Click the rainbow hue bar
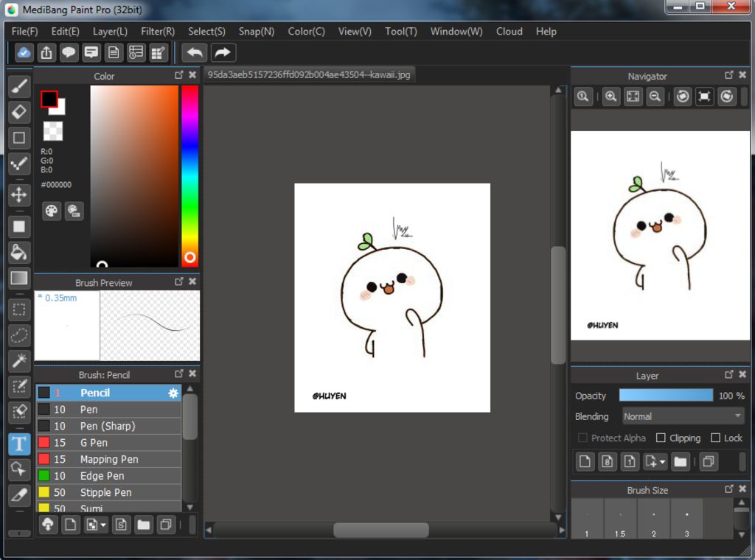 coord(189,175)
